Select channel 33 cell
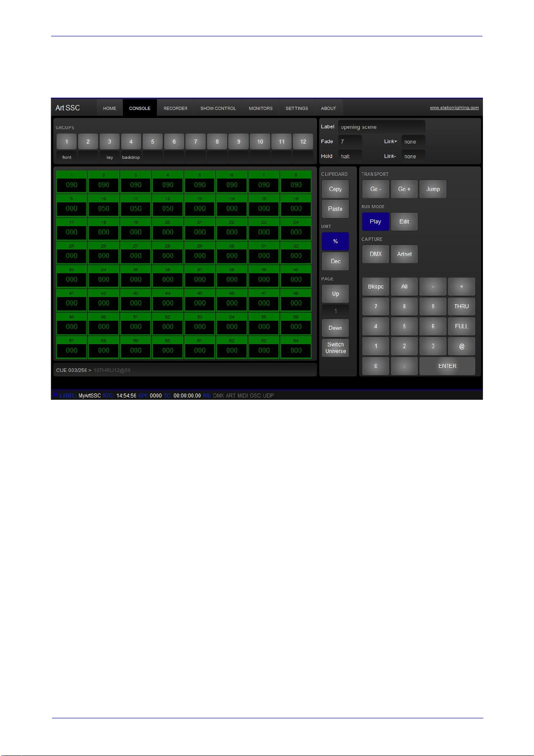The width and height of the screenshot is (534, 756). (x=72, y=276)
